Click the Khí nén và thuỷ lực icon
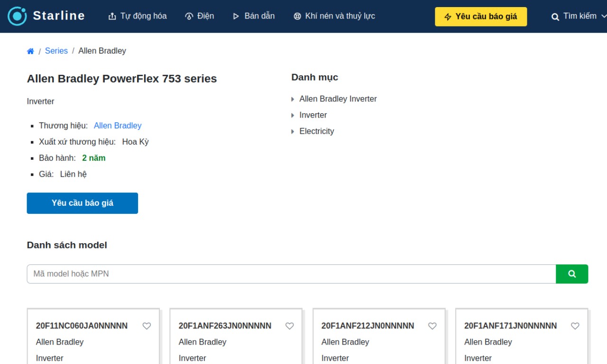The image size is (607, 364). (297, 17)
